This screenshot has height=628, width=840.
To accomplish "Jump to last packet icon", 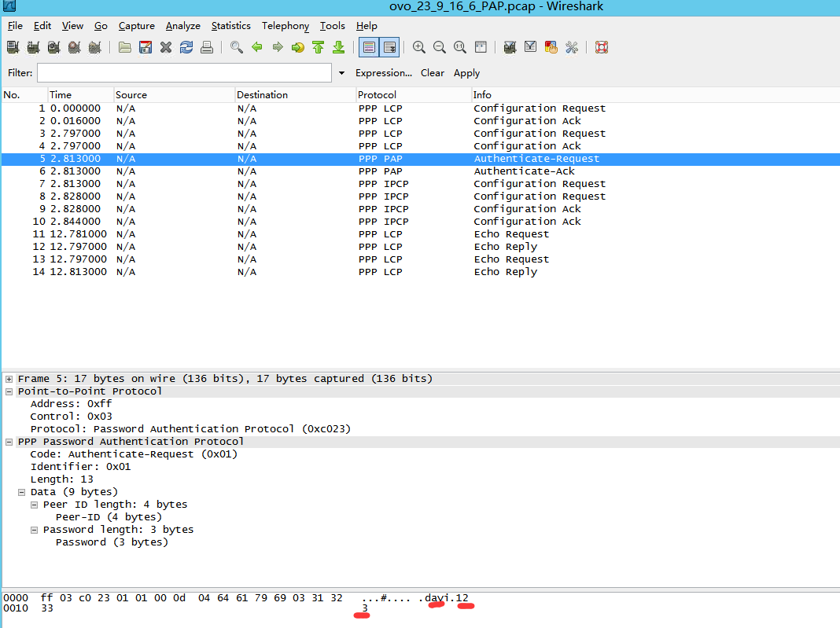I will pos(338,47).
